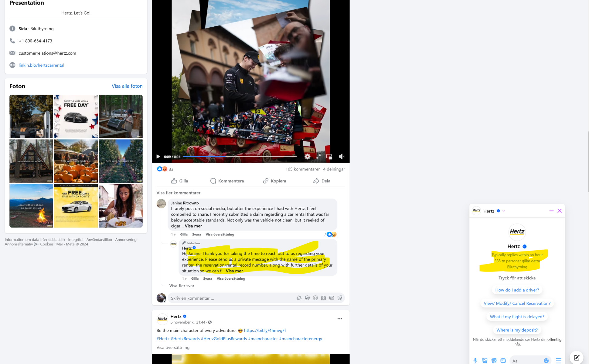The width and height of the screenshot is (589, 364).
Task: Play the paused video
Action: coord(158,157)
